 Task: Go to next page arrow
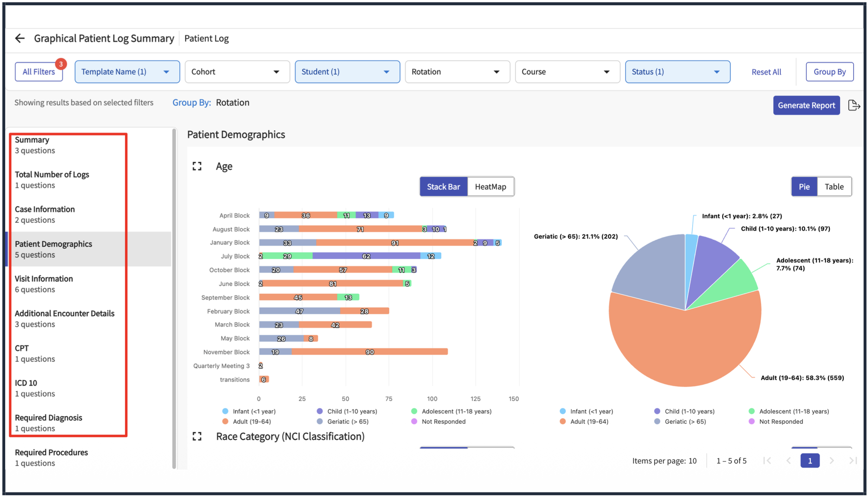coord(832,461)
